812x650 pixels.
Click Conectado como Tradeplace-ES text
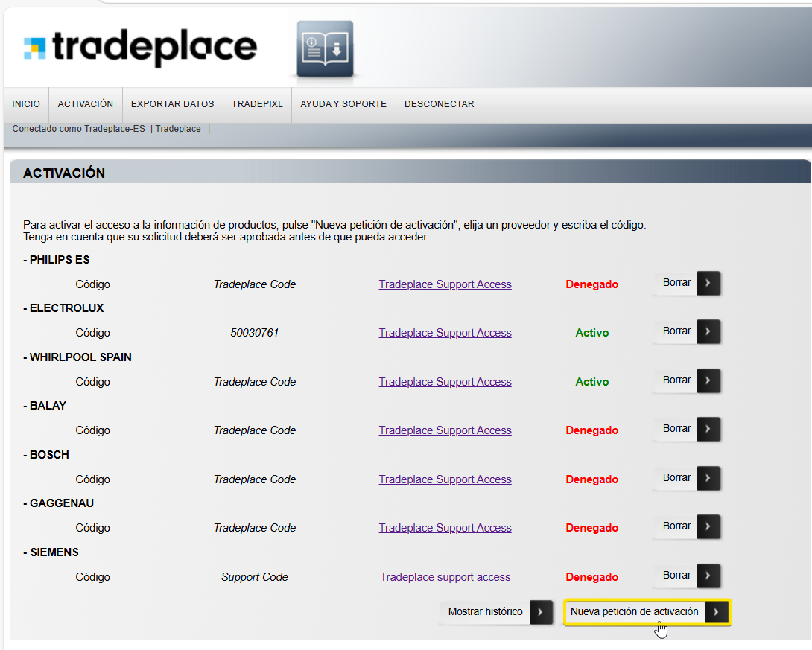pyautogui.click(x=79, y=129)
